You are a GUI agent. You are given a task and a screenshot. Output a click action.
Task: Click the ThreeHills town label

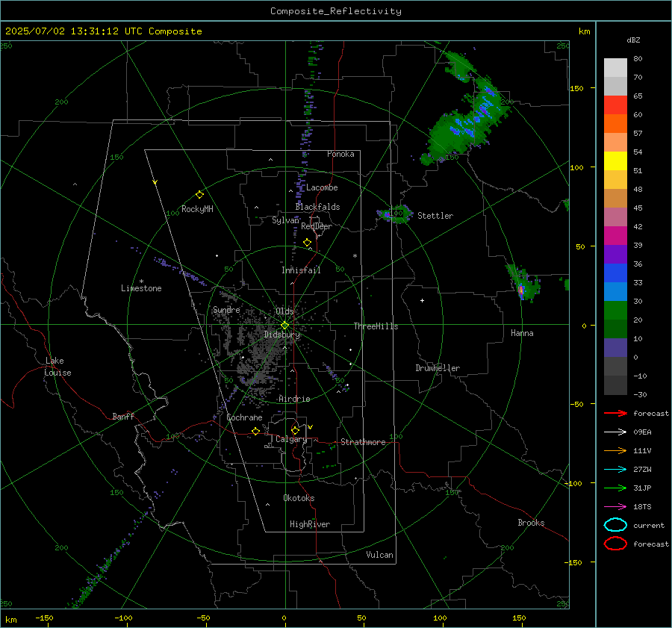(x=376, y=326)
